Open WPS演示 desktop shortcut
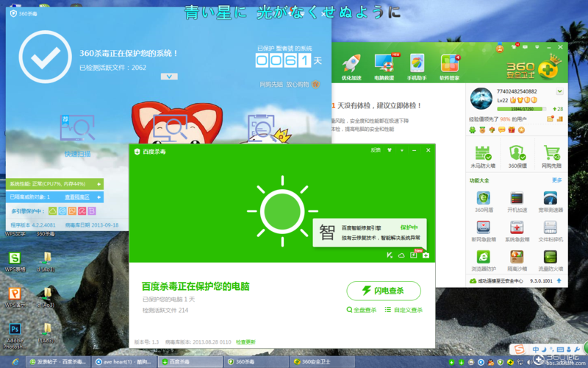 tap(15, 297)
